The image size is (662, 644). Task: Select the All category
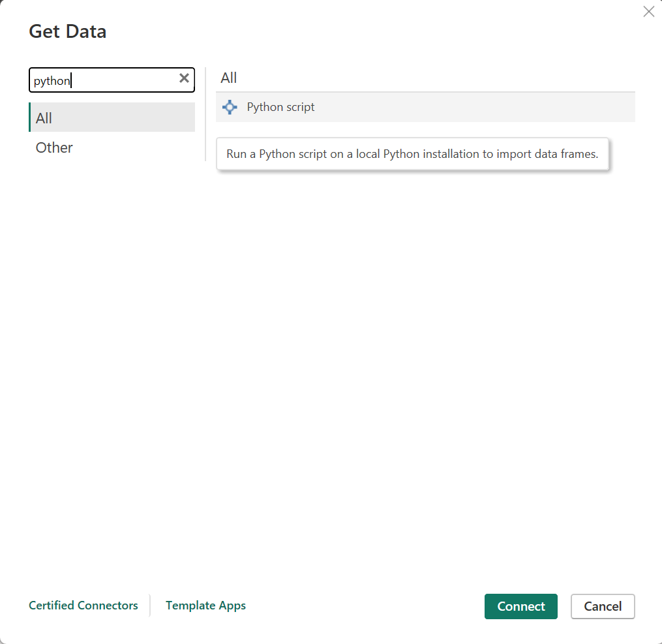(112, 117)
